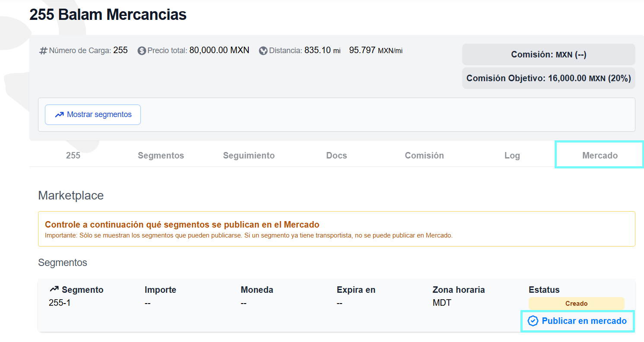Open the Mercado tab

point(600,155)
